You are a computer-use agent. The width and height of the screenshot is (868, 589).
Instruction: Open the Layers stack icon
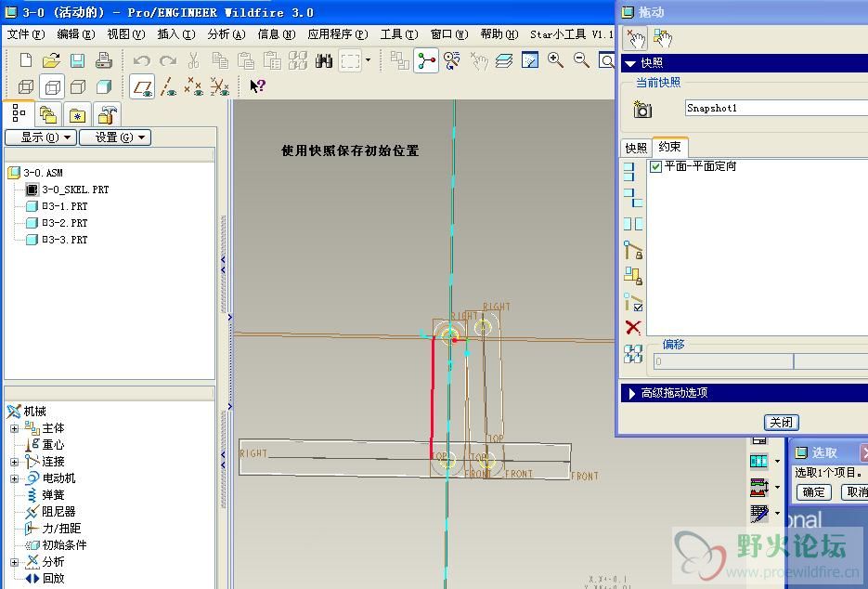[504, 59]
